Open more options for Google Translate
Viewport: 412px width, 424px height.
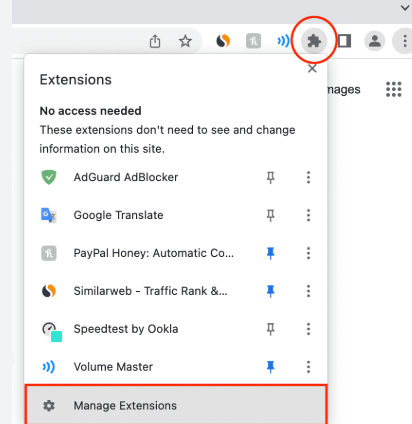click(x=308, y=215)
